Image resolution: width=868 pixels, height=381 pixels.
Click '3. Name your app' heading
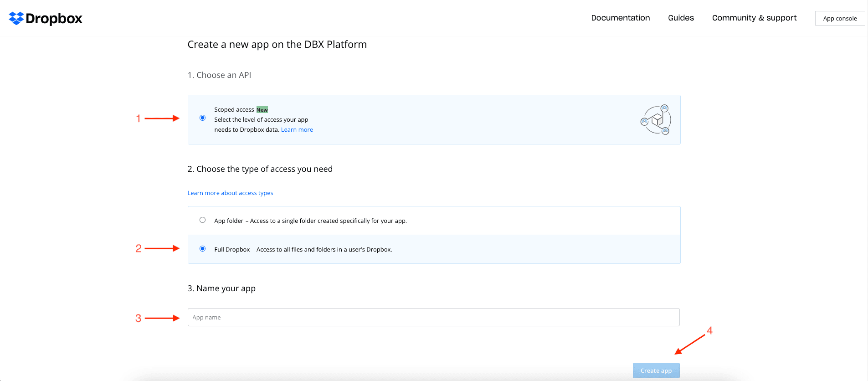[x=221, y=288]
